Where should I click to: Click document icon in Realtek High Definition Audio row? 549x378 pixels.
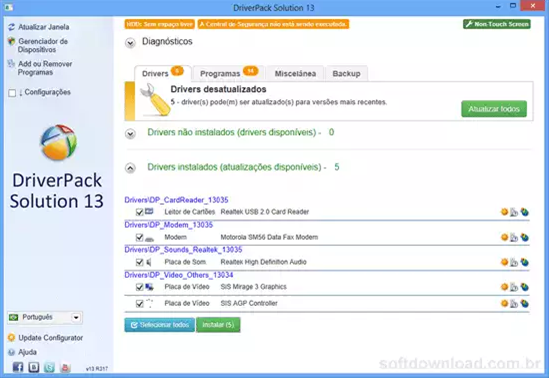pyautogui.click(x=514, y=262)
